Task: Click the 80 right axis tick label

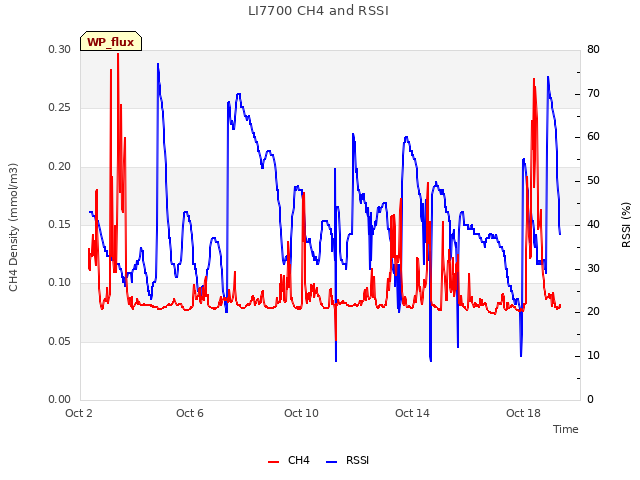Action: [593, 49]
